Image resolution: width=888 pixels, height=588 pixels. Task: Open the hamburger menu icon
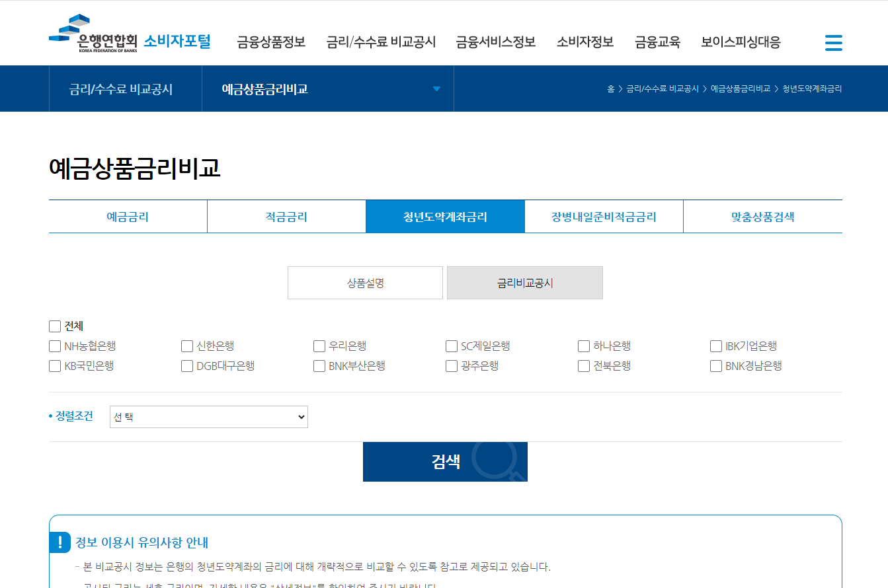tap(833, 42)
